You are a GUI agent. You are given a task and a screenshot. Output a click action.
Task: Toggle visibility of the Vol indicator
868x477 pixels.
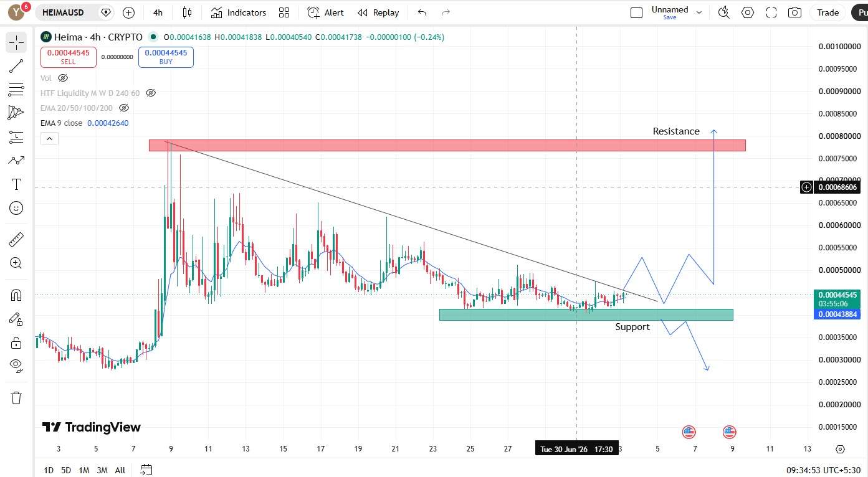(63, 78)
